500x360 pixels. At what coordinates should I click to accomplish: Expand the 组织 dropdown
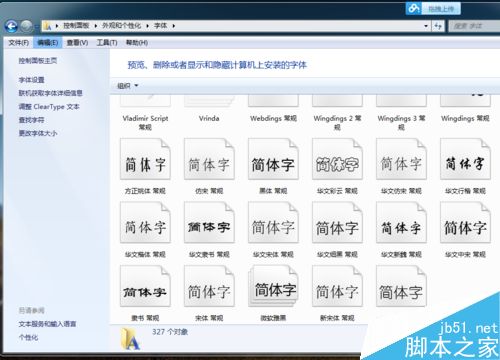(x=128, y=86)
